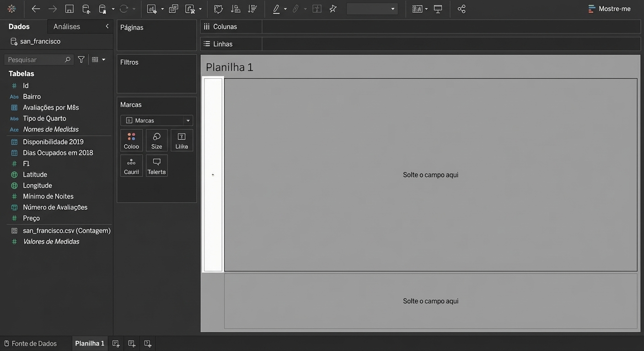The image size is (644, 351).
Task: Click the Pesquisar search field
Action: 35,60
